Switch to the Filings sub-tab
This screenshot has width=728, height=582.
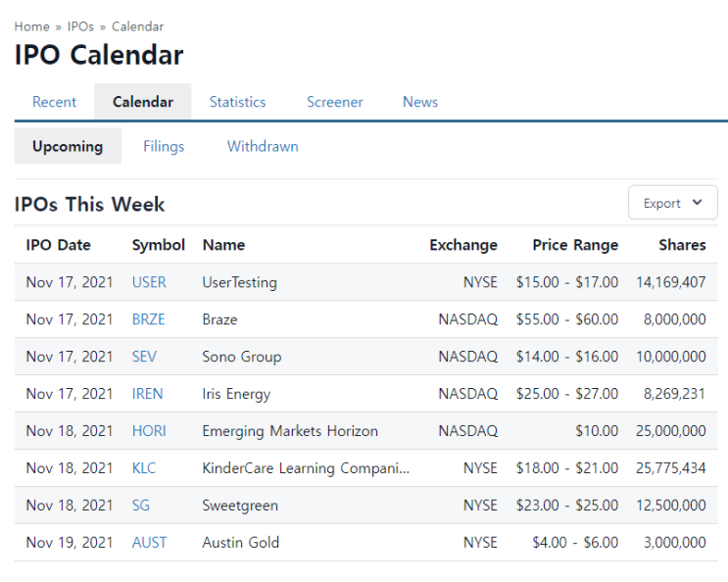pos(164,146)
